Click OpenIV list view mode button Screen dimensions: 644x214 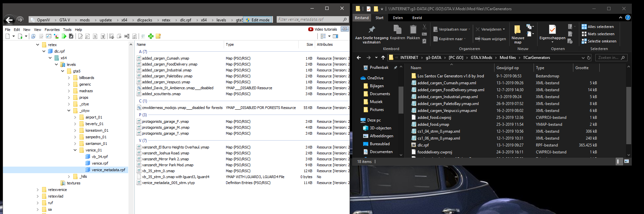click(323, 36)
